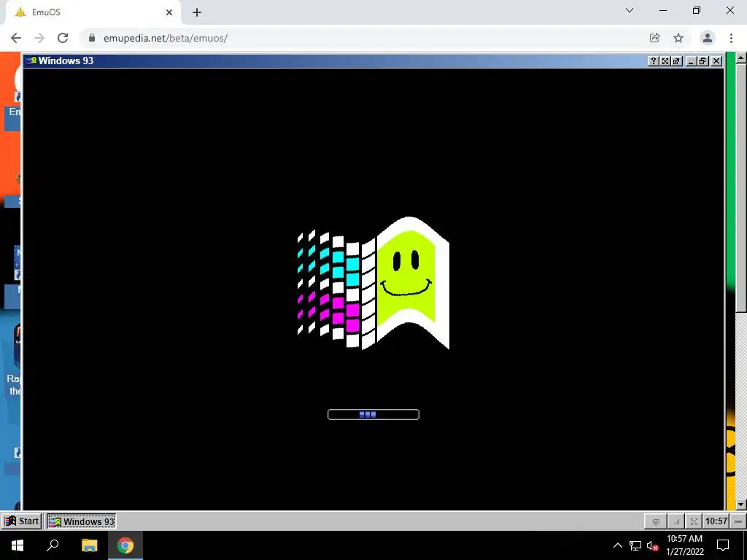Select the EmuOS browser tab
The width and height of the screenshot is (747, 560).
tap(93, 12)
